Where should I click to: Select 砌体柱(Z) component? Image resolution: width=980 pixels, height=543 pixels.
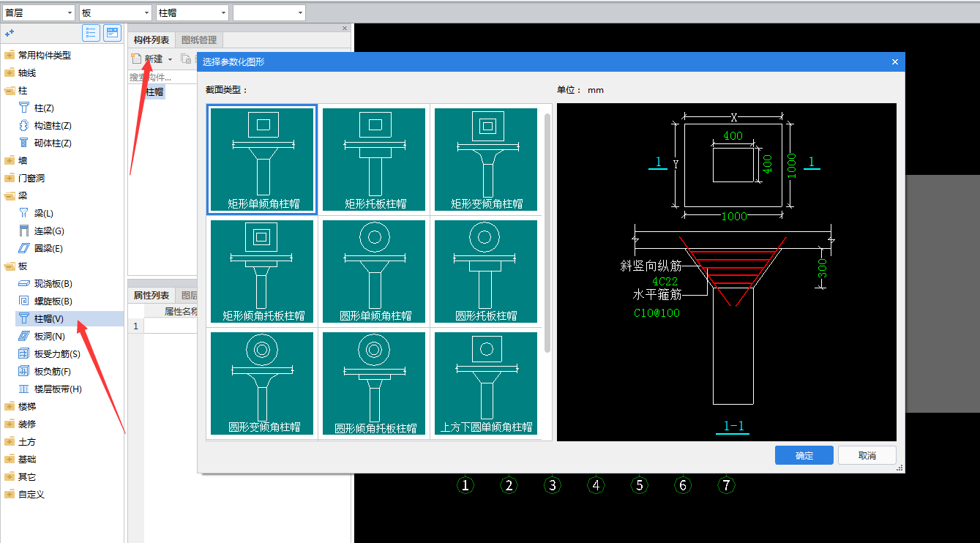click(x=53, y=143)
